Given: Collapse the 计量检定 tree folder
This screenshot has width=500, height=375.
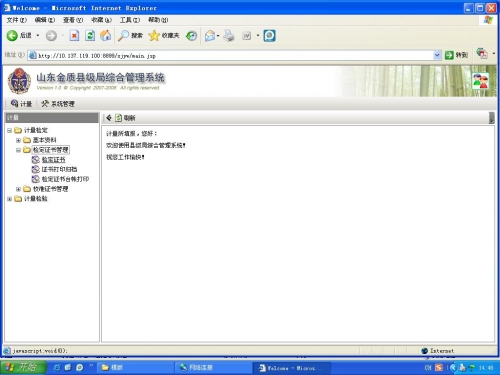Looking at the screenshot, I should pyautogui.click(x=10, y=130).
